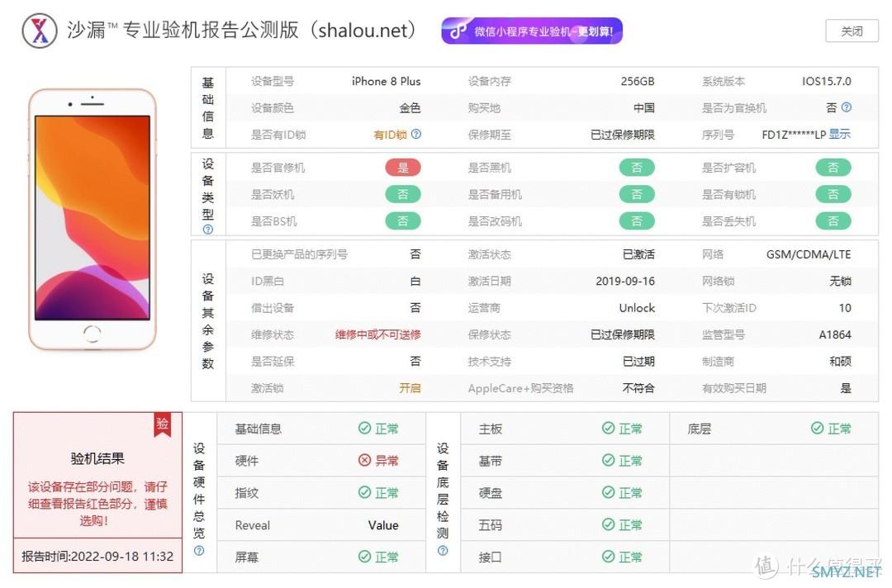
Task: Click the 硬件 异常 red cross icon
Action: (x=365, y=460)
